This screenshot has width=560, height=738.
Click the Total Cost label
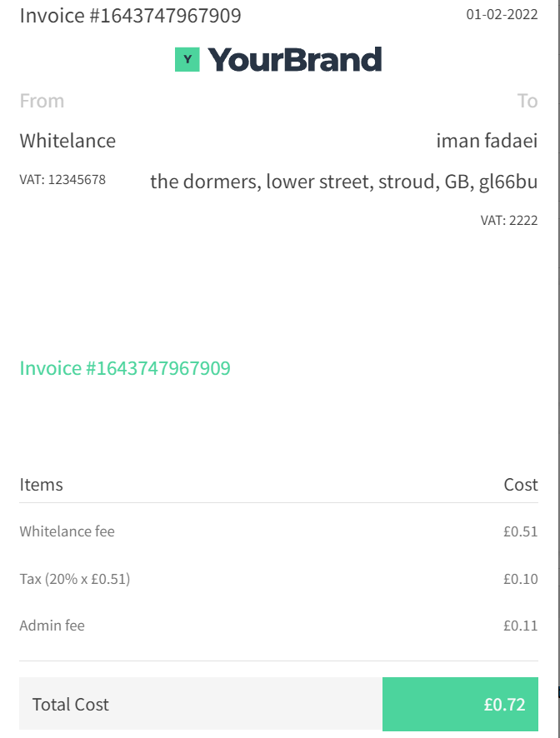70,705
